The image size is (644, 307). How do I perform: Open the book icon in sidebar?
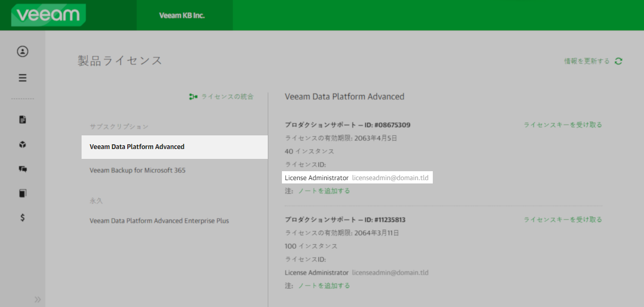click(23, 193)
